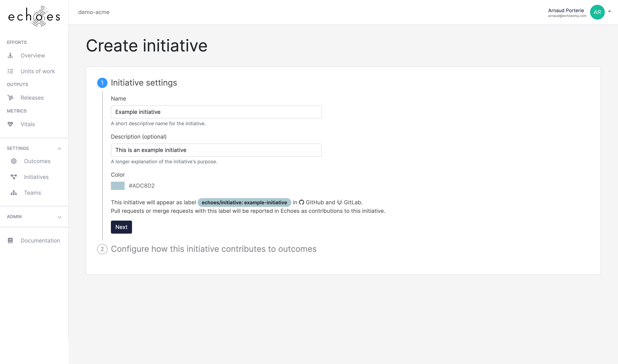Collapse the Settings section chevron

point(59,148)
